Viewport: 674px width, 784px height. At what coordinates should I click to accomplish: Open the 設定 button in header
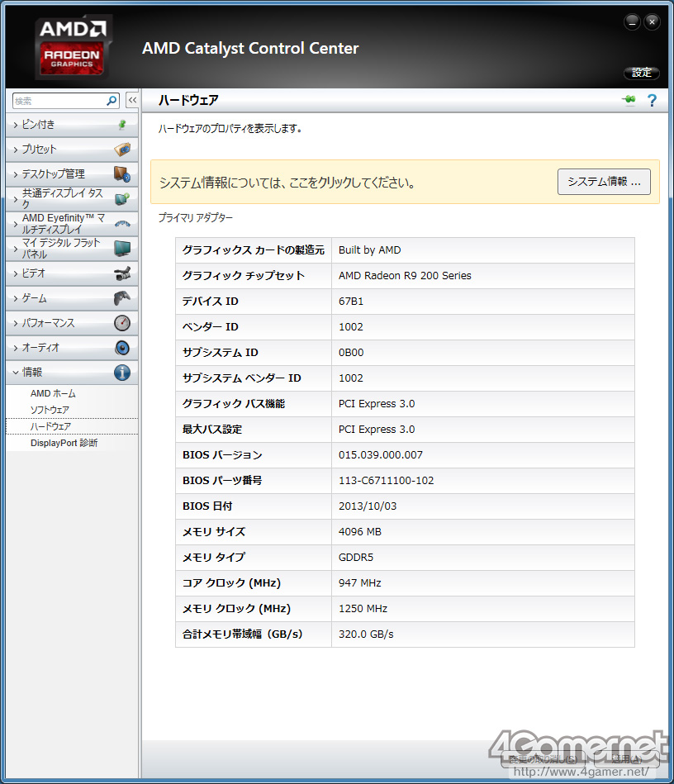pyautogui.click(x=642, y=73)
